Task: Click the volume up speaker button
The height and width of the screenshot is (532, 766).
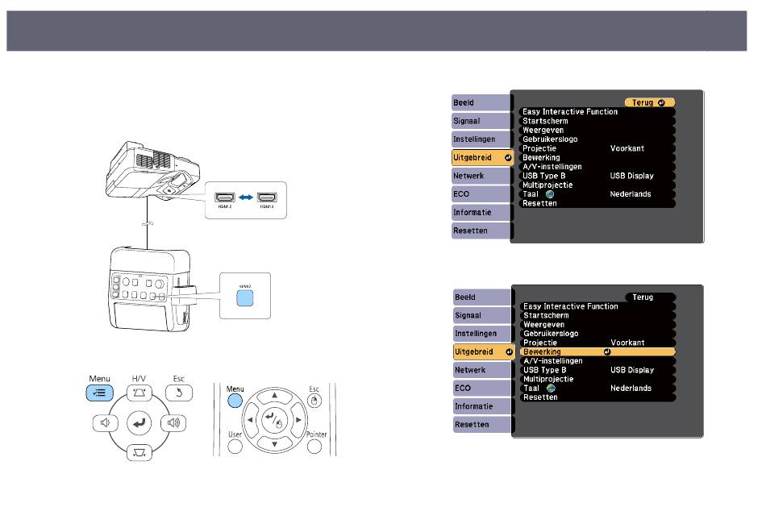Action: pos(173,422)
